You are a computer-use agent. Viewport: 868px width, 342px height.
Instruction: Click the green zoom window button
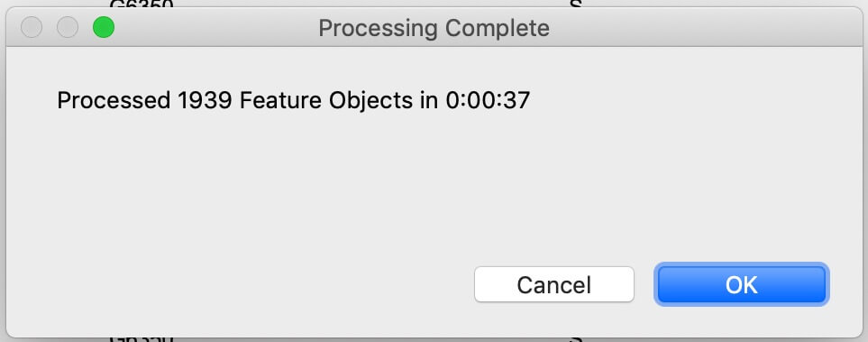(104, 27)
